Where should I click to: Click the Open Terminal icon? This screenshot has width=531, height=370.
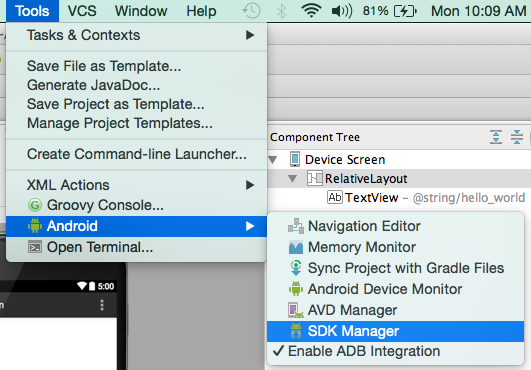(35, 247)
